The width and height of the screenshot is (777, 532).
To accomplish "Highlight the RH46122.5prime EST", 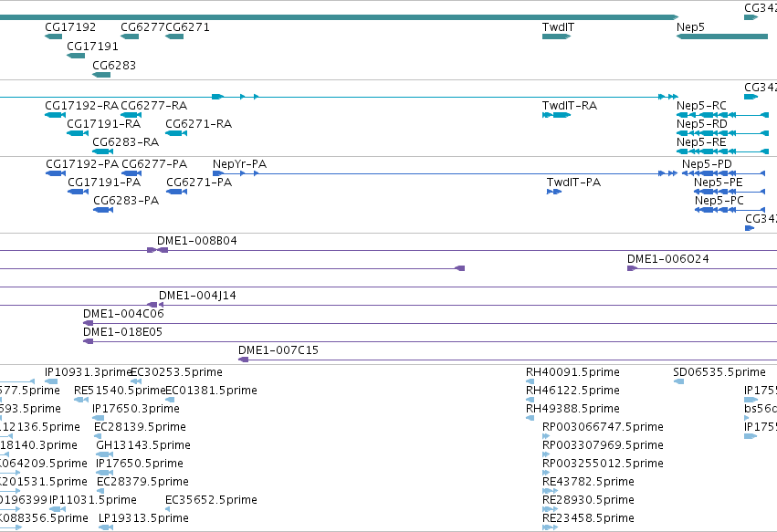I will [530, 400].
